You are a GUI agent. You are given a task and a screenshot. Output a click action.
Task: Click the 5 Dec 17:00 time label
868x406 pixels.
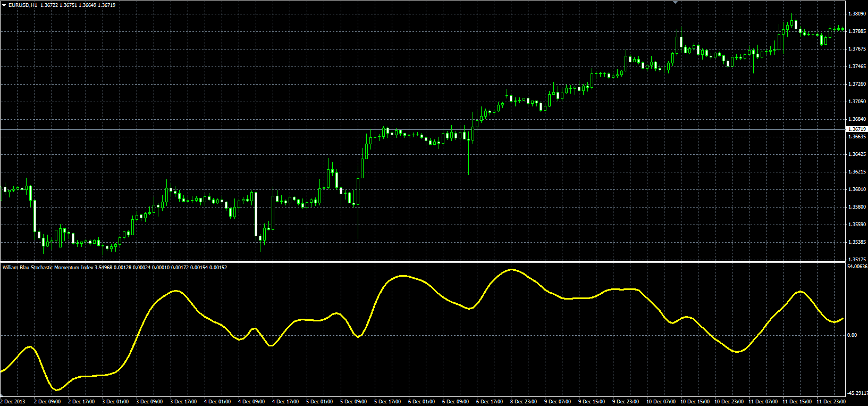click(387, 402)
